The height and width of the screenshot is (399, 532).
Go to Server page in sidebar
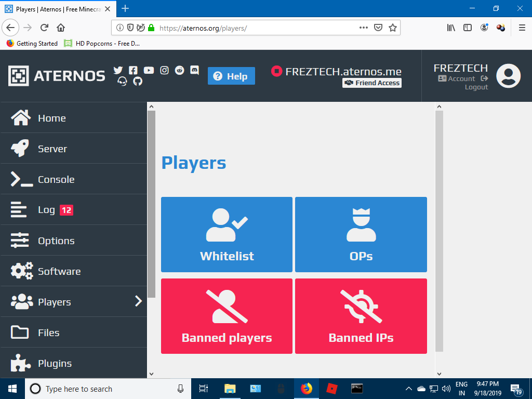coord(74,148)
